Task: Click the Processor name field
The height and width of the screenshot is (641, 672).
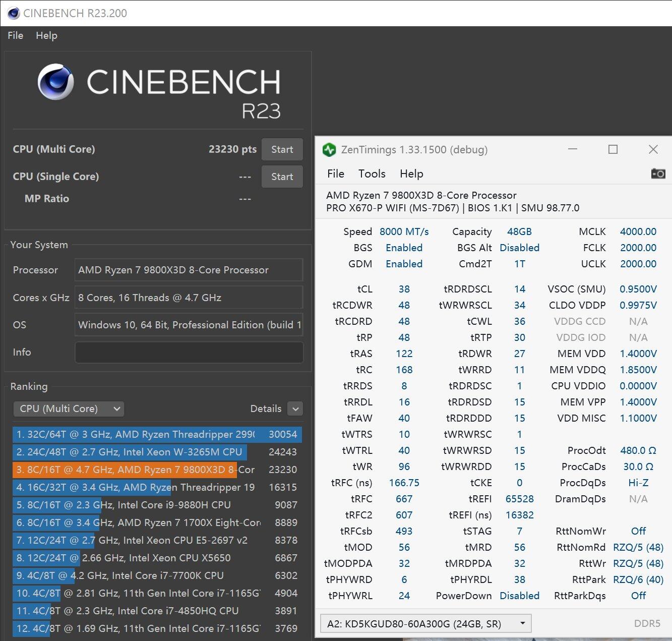Action: click(189, 270)
